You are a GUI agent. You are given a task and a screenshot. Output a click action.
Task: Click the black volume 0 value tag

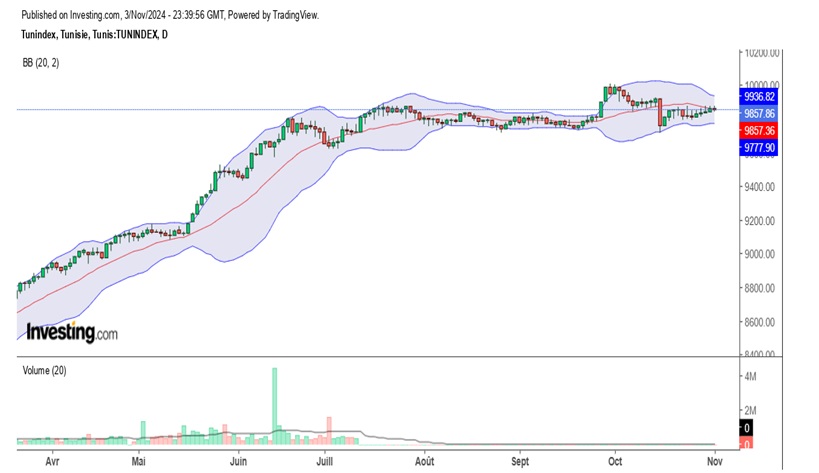(746, 427)
